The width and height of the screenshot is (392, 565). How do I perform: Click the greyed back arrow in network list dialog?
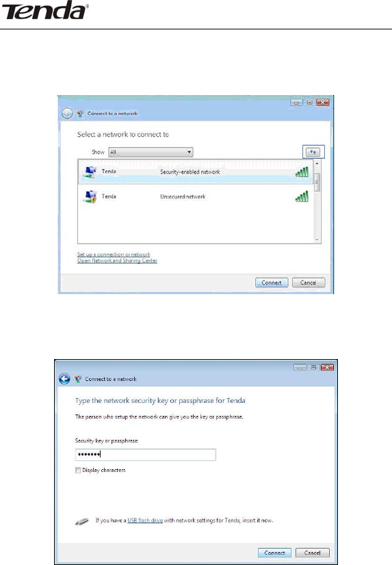click(67, 114)
